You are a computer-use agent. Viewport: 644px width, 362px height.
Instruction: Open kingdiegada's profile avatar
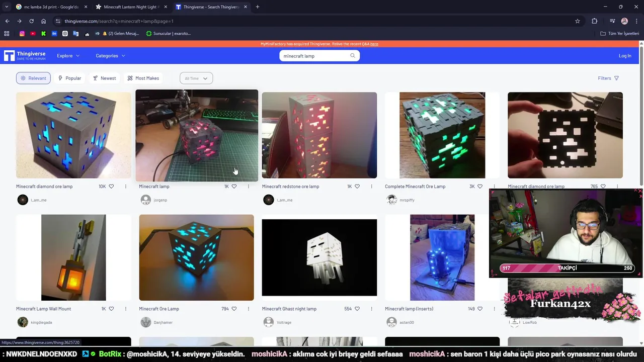pyautogui.click(x=23, y=322)
